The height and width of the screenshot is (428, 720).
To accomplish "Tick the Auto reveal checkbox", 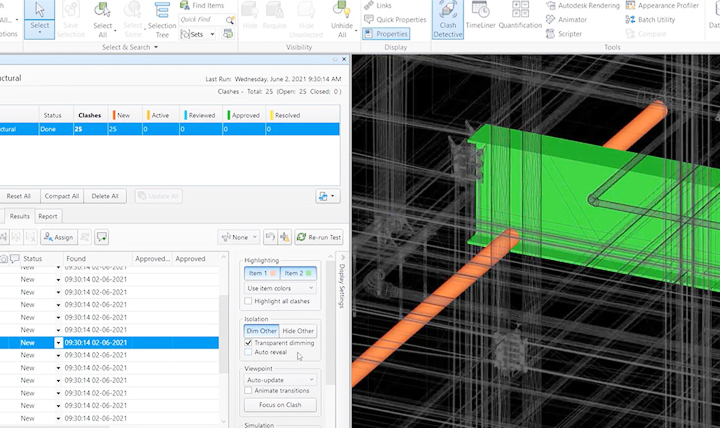I will click(249, 352).
